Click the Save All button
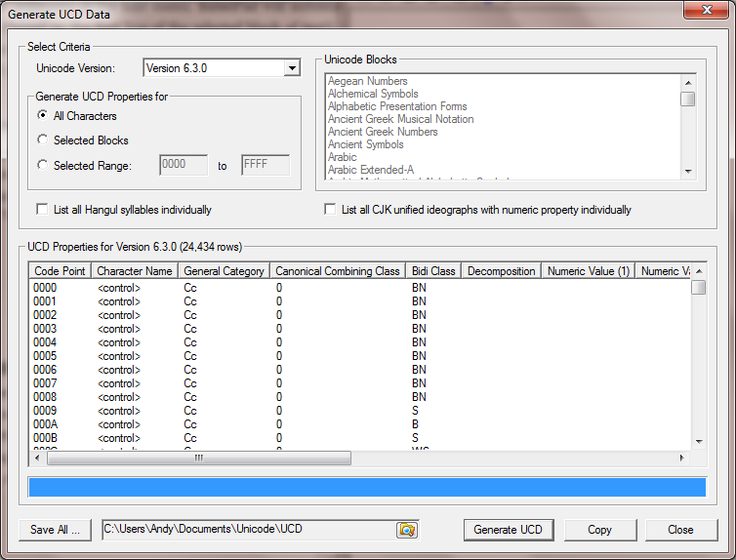The width and height of the screenshot is (736, 560). 55,530
